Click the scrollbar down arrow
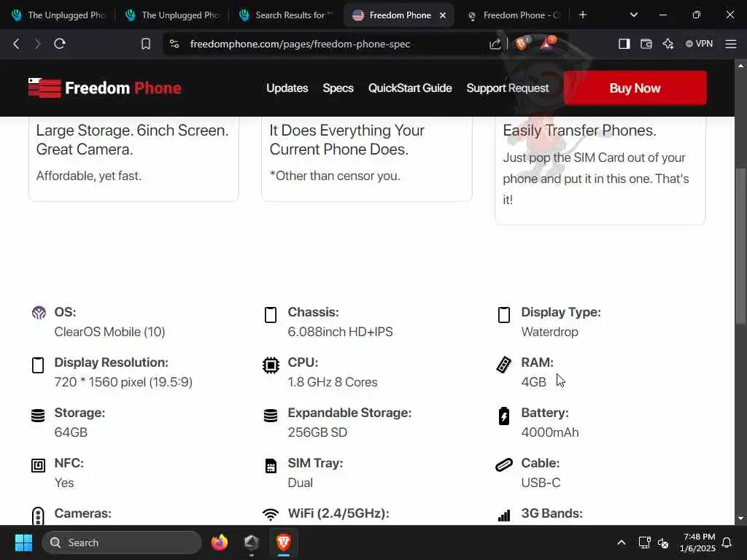 [741, 518]
